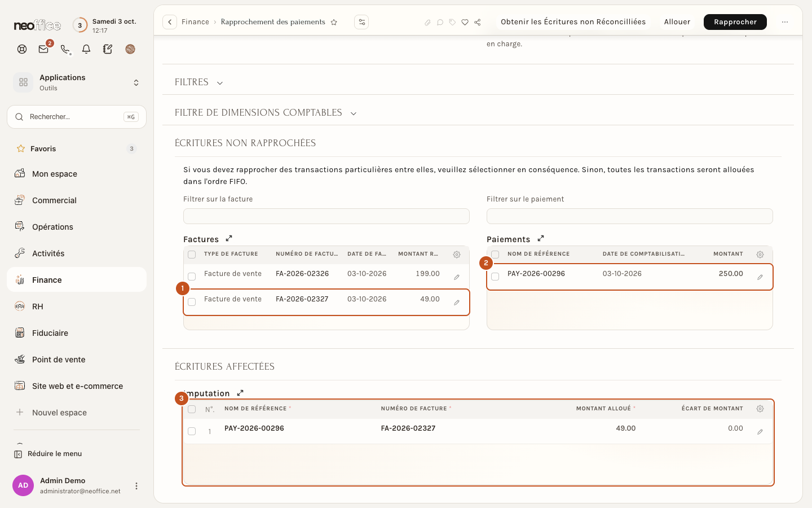Click Obtenir les Écritures non Réconcilliées
This screenshot has width=812, height=508.
(573, 22)
